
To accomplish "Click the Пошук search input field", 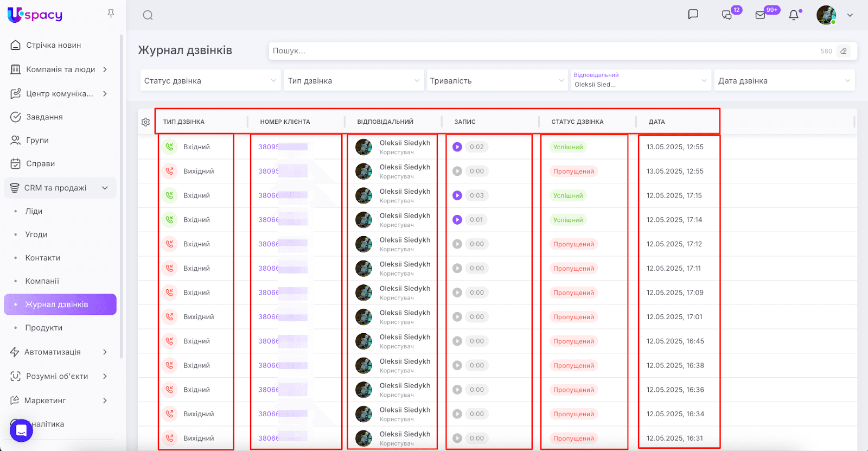I will tap(542, 51).
